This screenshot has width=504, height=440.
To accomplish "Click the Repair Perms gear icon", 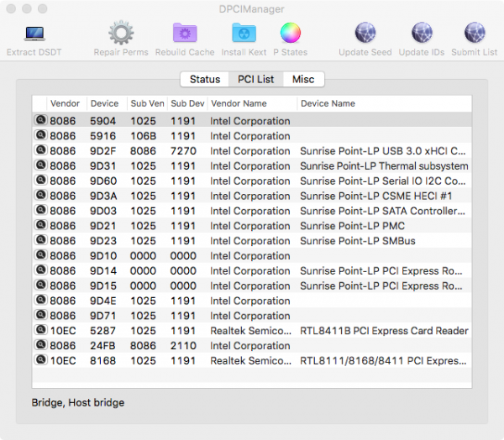I will coord(121,34).
